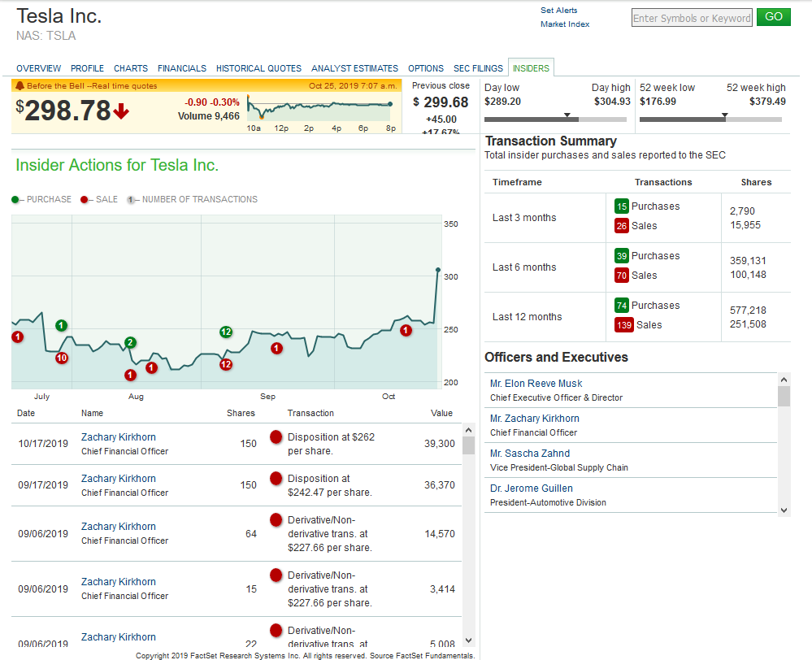Click the red dot in the 64-share transaction row

click(x=276, y=519)
